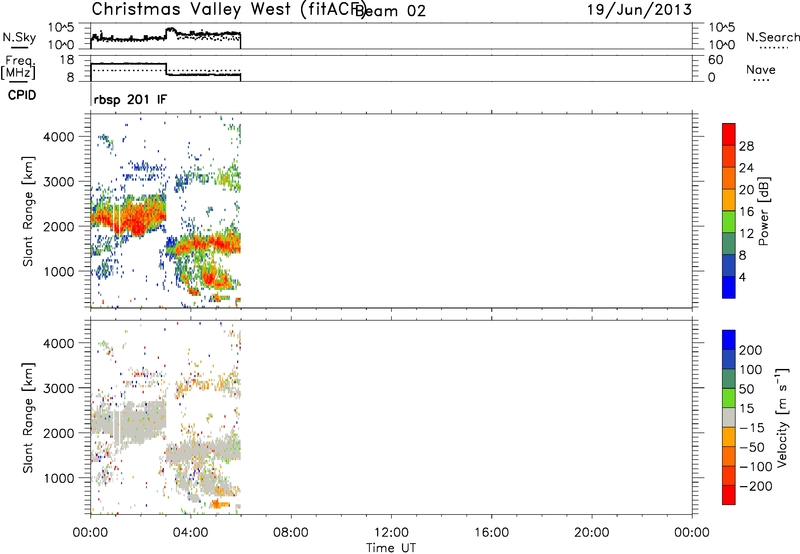Click the '200' value on Velocity colorbar
Screen dimensions: 800x554
click(x=751, y=350)
